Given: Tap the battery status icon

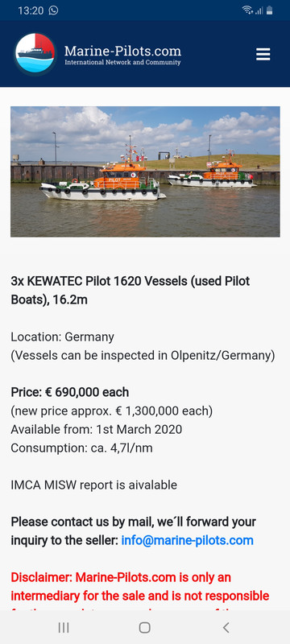Looking at the screenshot, I should coord(270,10).
